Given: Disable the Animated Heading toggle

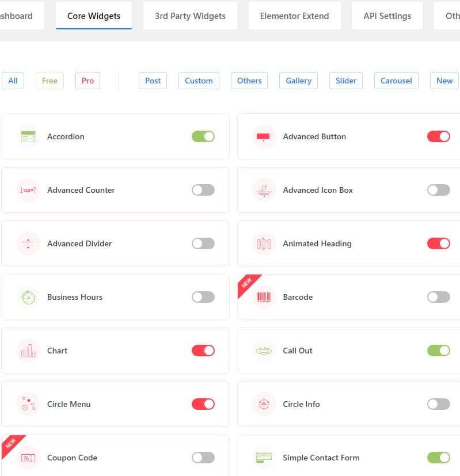Looking at the screenshot, I should [439, 243].
